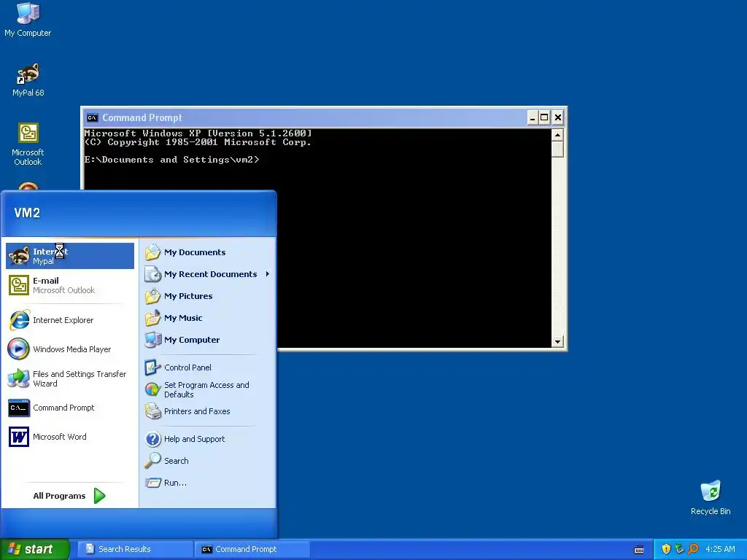Click the My Documents folder icon

coord(153,252)
